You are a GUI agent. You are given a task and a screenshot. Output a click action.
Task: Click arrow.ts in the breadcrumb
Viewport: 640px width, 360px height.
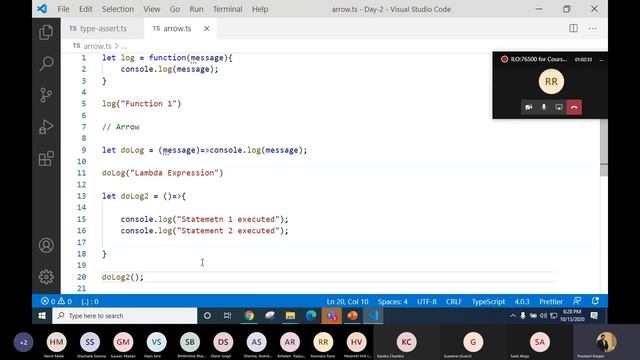97,46
